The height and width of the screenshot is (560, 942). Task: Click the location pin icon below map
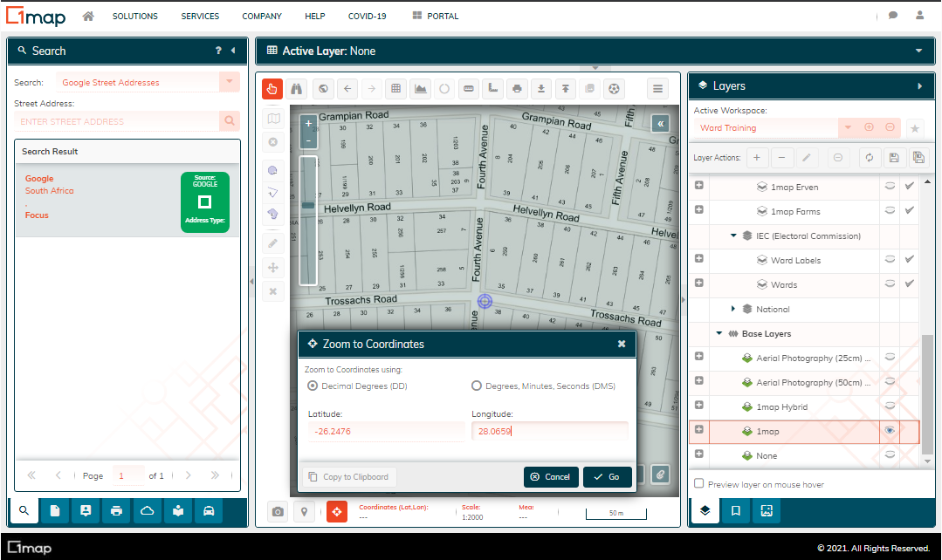(304, 511)
